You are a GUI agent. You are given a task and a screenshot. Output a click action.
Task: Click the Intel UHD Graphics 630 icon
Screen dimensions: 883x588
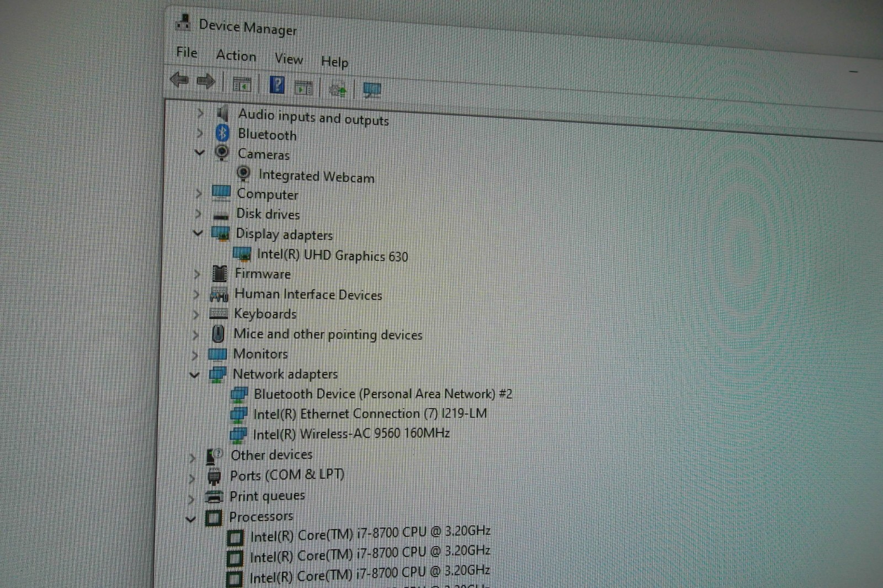click(x=242, y=254)
